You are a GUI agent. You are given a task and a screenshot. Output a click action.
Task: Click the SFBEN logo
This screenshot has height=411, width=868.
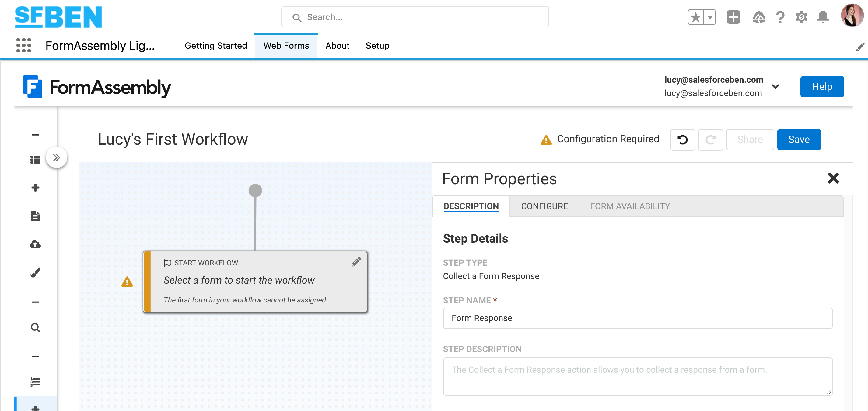[58, 17]
